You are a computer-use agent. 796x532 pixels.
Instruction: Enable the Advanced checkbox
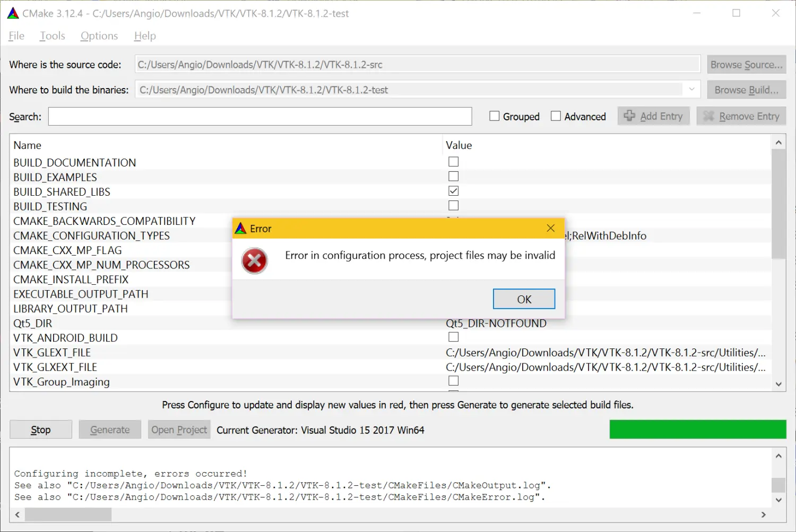click(x=556, y=116)
